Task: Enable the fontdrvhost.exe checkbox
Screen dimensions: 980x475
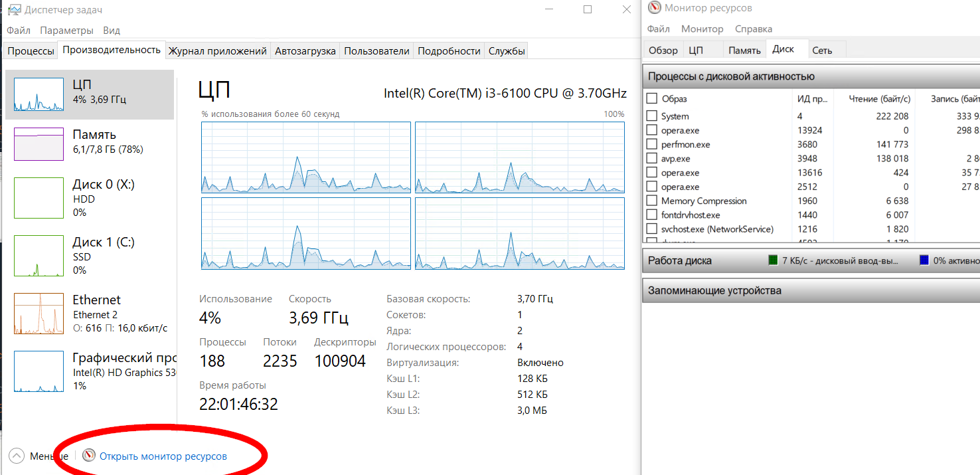Action: [652, 215]
